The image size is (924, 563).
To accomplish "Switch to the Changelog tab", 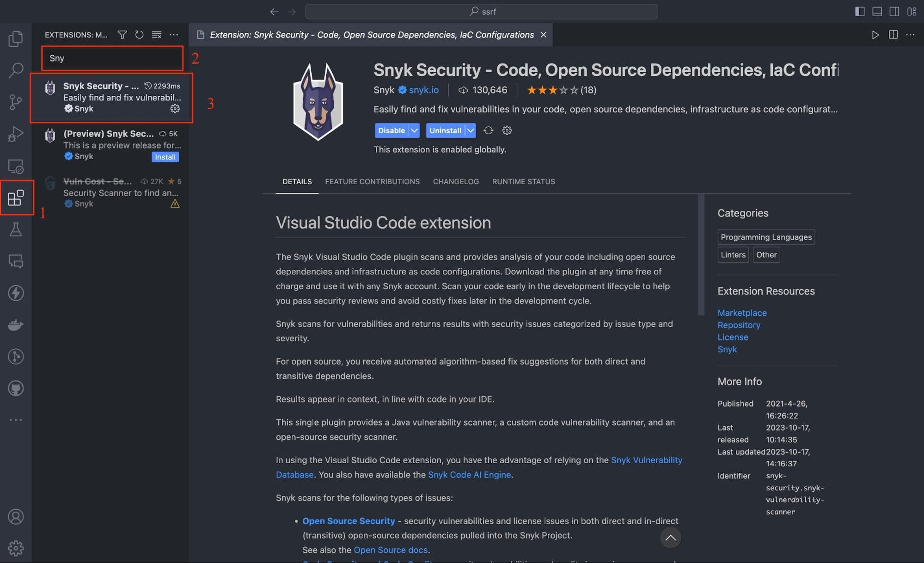I will (456, 181).
